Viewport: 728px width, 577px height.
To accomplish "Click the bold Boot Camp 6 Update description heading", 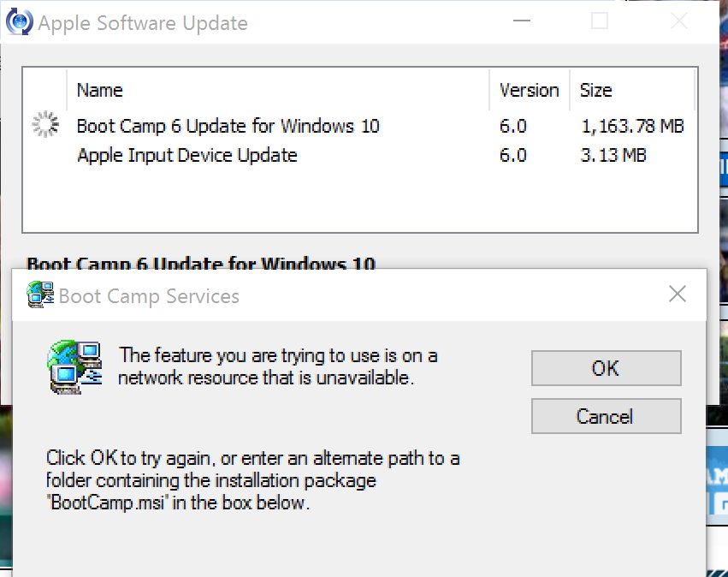I will (201, 263).
